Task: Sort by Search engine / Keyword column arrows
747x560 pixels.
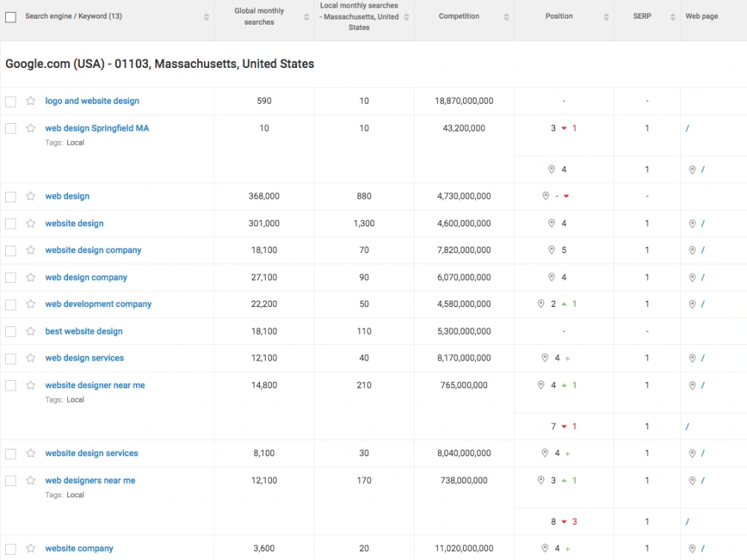Action: (206, 17)
